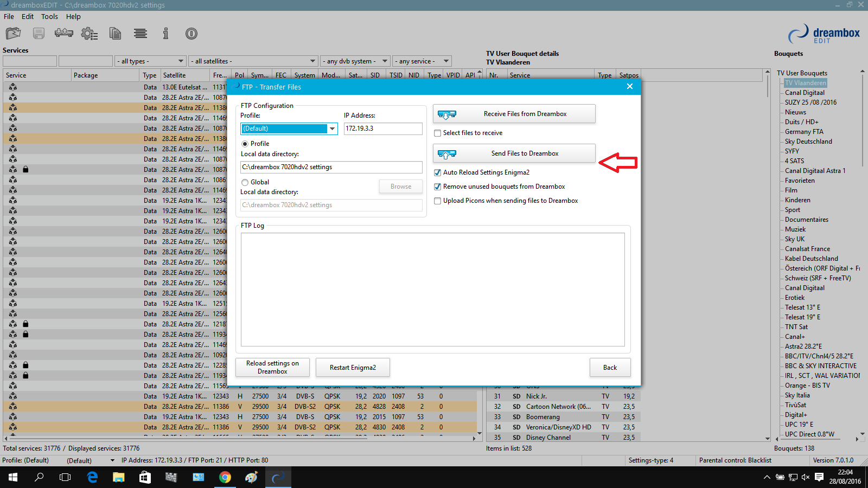868x488 pixels.
Task: Uncheck Remove unused bouquets from Dreambox
Action: coord(437,187)
